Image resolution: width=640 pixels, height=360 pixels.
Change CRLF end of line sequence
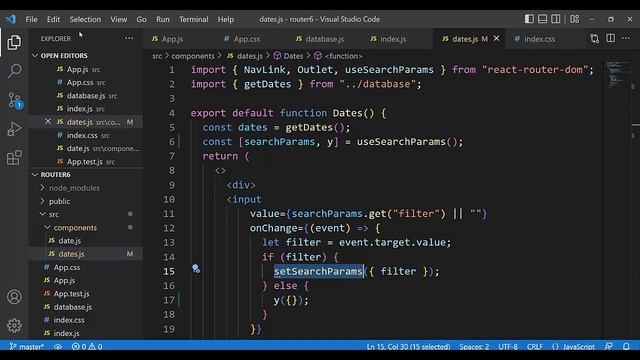tap(535, 347)
